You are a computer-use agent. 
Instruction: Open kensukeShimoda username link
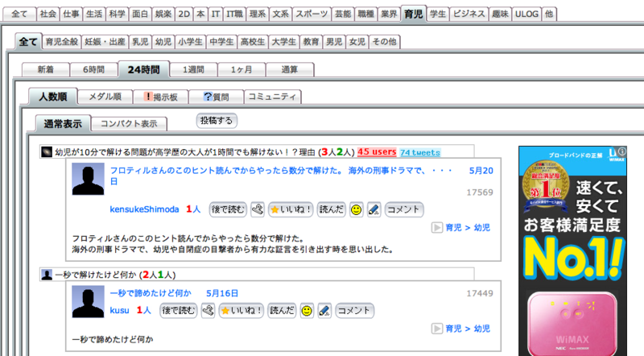pos(144,209)
